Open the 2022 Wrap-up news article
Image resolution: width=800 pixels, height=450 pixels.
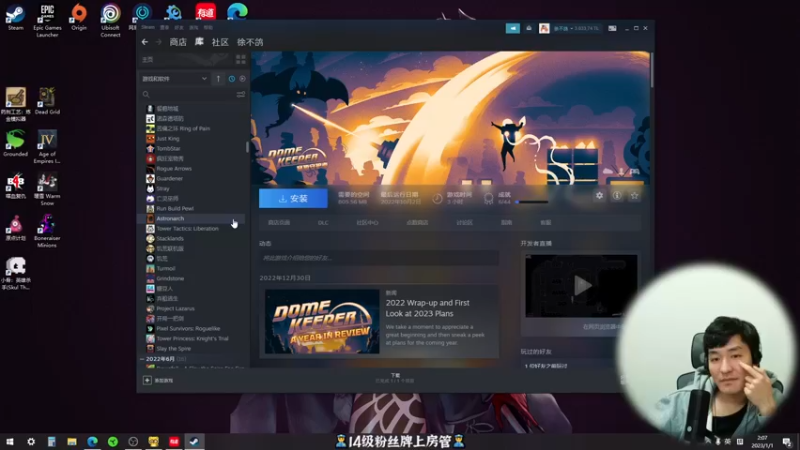428,308
